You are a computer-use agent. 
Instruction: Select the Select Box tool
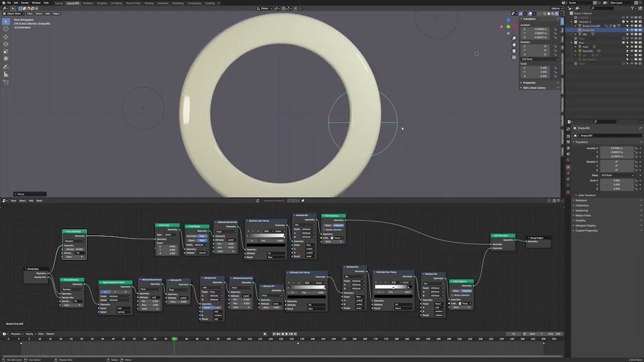tap(6, 21)
